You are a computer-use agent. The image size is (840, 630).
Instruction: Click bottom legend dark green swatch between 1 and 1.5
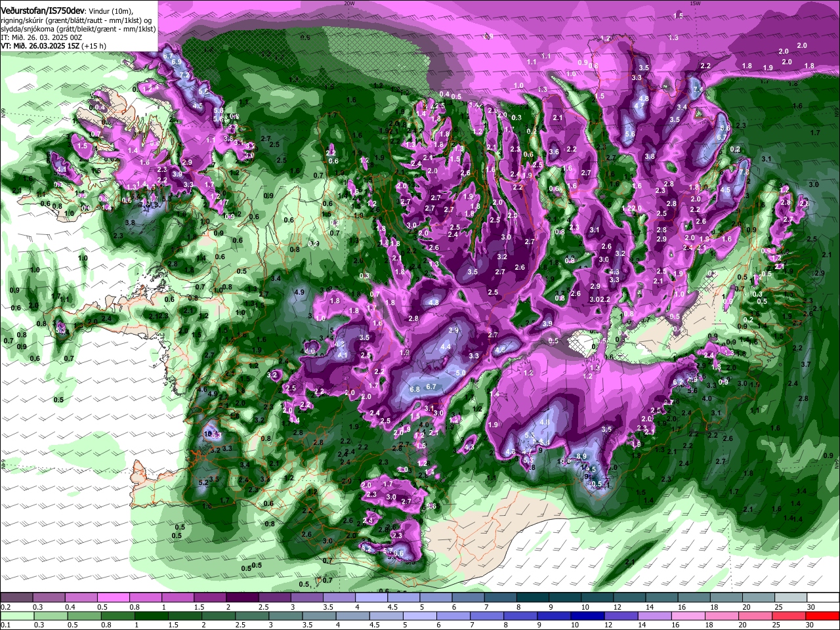(151, 616)
